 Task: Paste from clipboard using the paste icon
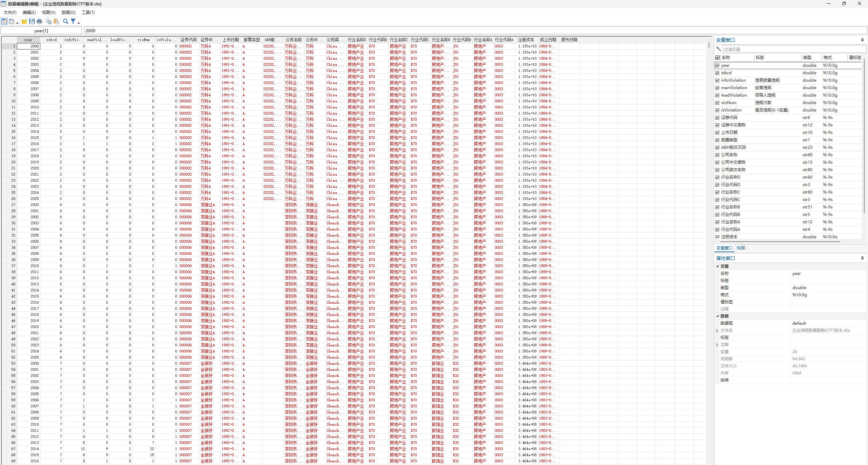pyautogui.click(x=56, y=21)
